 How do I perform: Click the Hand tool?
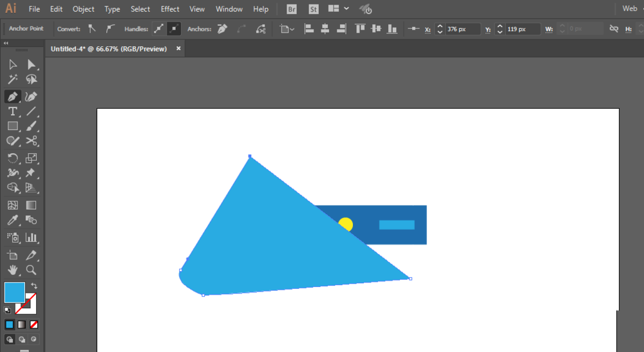[12, 270]
